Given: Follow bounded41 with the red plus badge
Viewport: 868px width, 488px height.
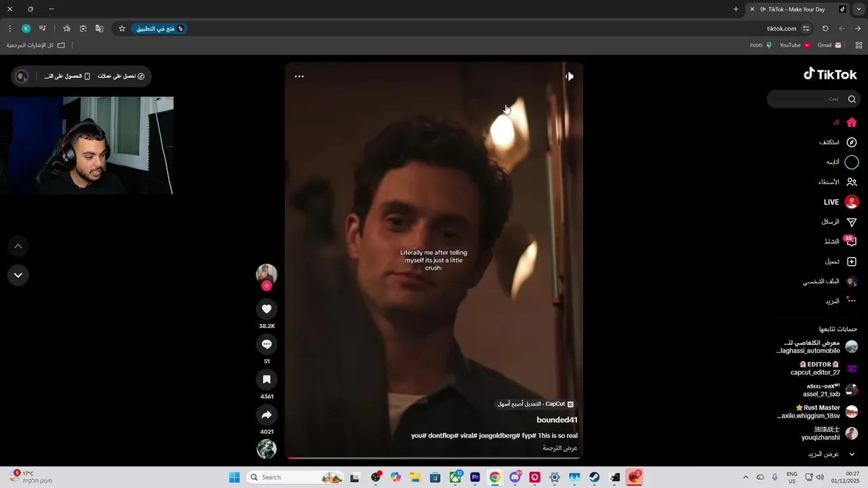Looking at the screenshot, I should click(267, 286).
